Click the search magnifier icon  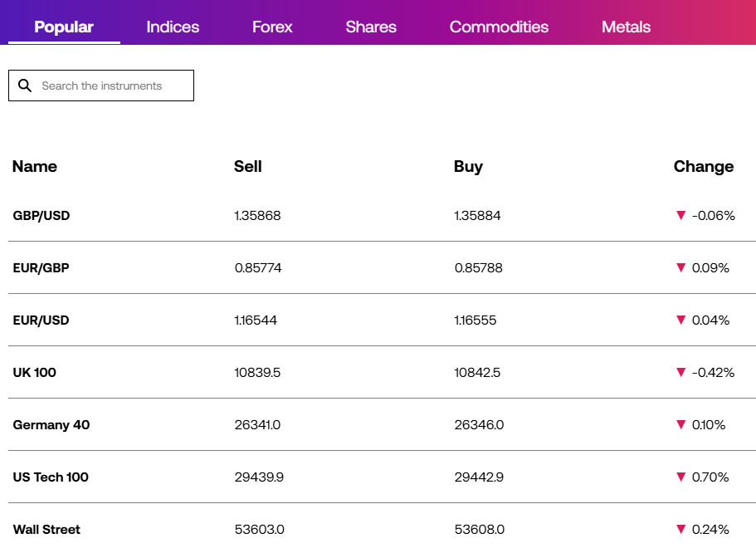25,86
